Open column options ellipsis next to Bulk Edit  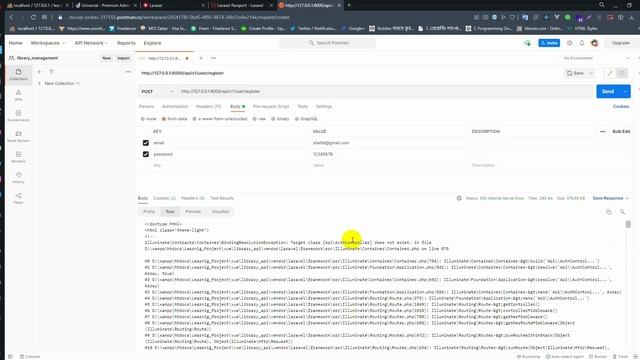click(x=602, y=131)
